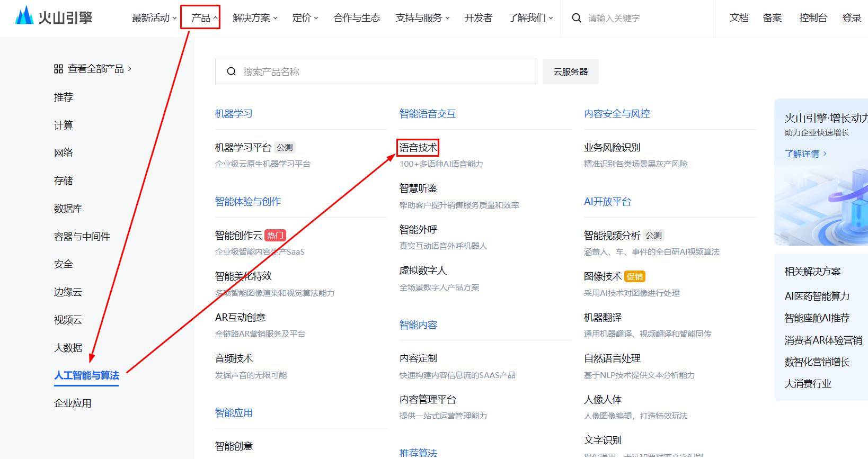The height and width of the screenshot is (459, 868).
Task: Open the AI开放平台 heading
Action: (607, 201)
